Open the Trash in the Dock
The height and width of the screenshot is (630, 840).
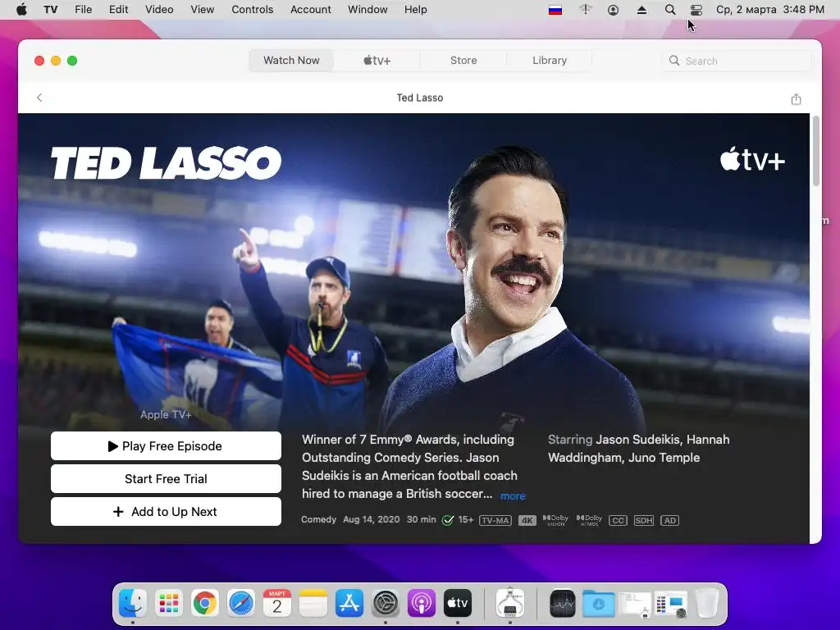[x=707, y=604]
